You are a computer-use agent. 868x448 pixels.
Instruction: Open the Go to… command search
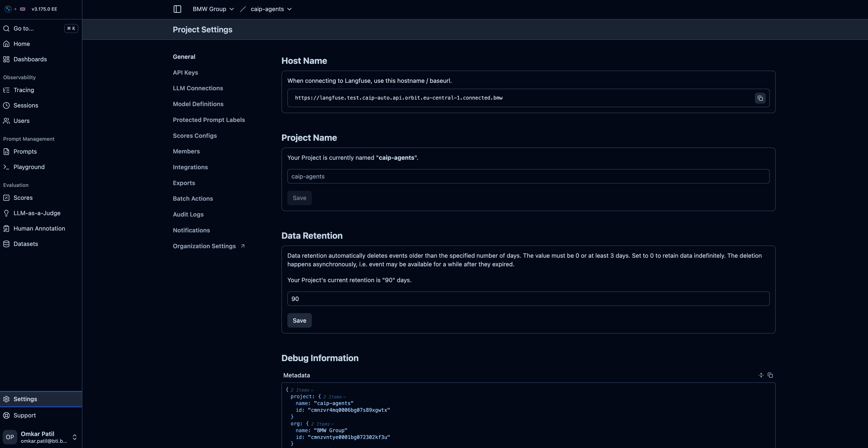pyautogui.click(x=41, y=28)
